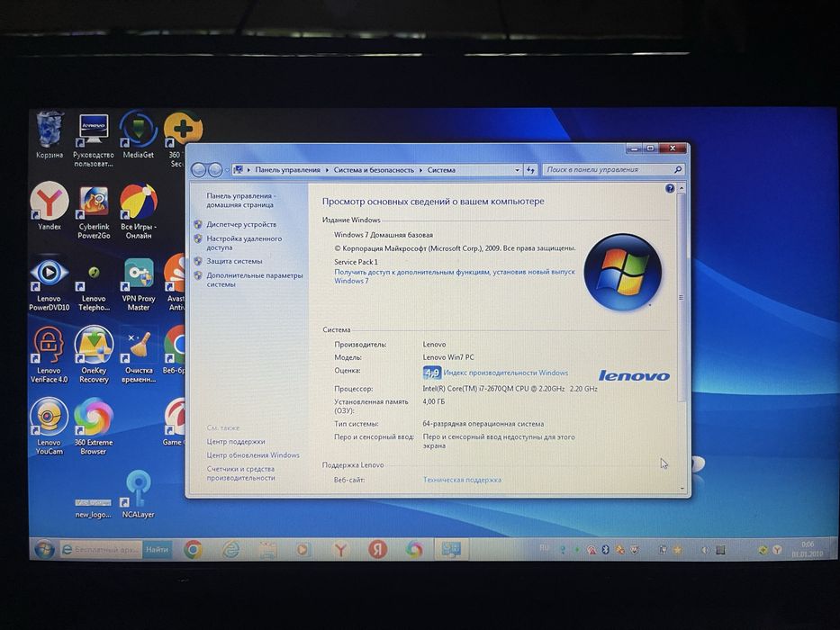
Task: Open the Руководство пользователя desktop shortcut
Action: [94, 140]
